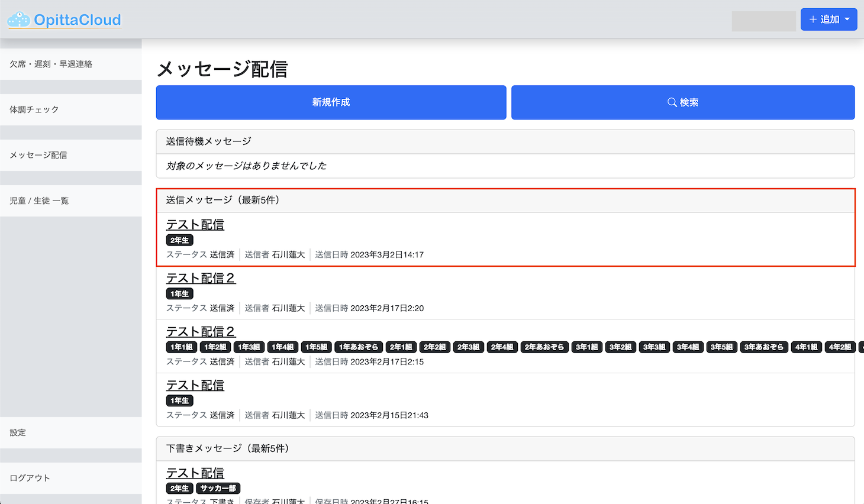Click the 1年5組 class tag
864x504 pixels.
point(317,347)
